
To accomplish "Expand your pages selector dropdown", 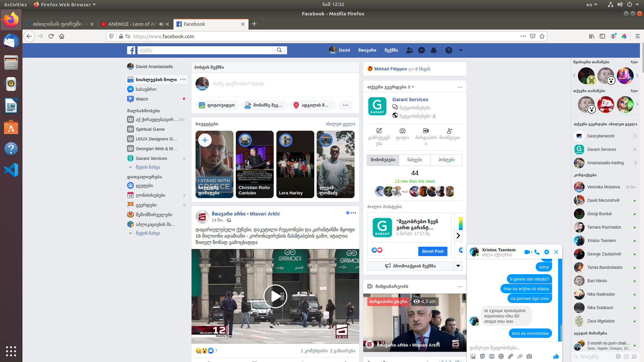I will 413,87.
